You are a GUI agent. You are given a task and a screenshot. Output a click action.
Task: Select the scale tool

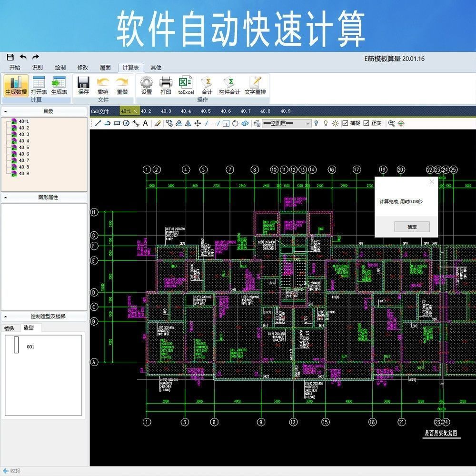[x=226, y=123]
